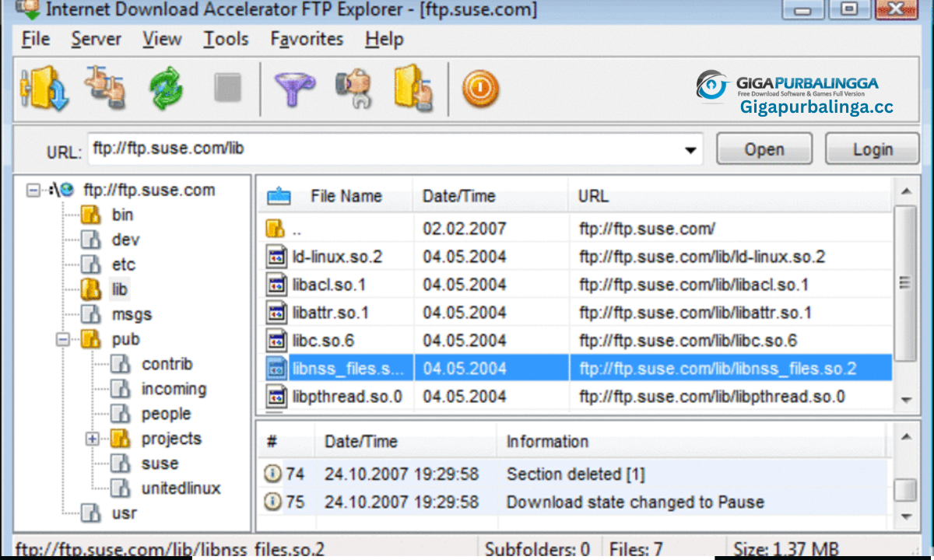The width and height of the screenshot is (934, 560).
Task: Click 'Download state changed to Pause' log text
Action: pos(635,502)
